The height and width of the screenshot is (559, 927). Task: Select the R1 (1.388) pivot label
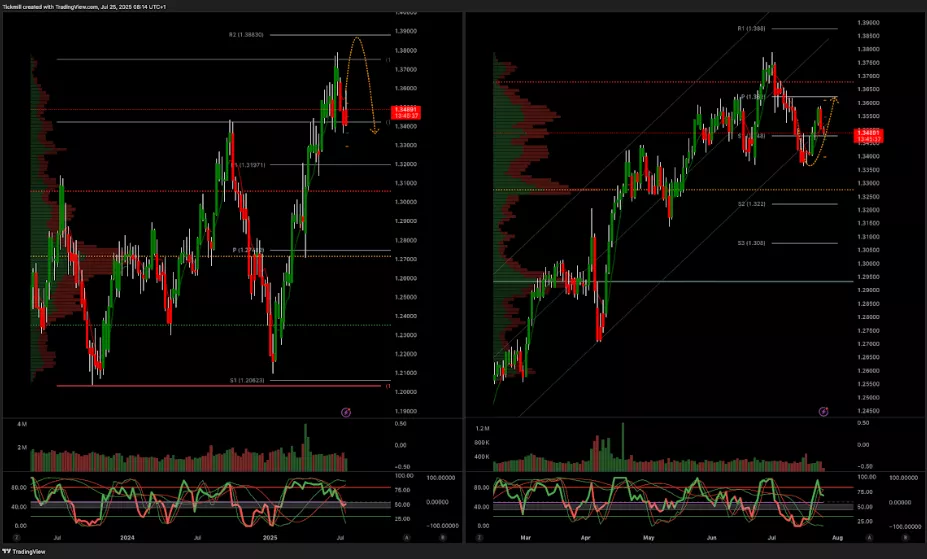[750, 29]
